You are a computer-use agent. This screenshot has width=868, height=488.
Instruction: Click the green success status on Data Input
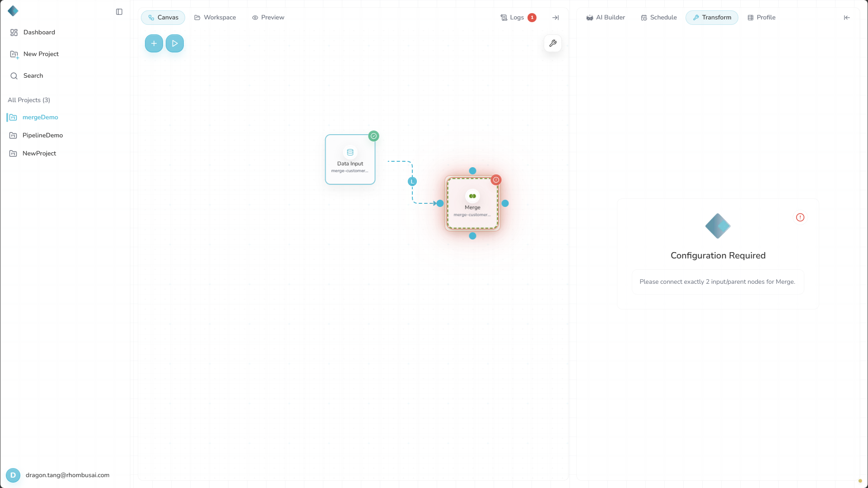(x=374, y=136)
